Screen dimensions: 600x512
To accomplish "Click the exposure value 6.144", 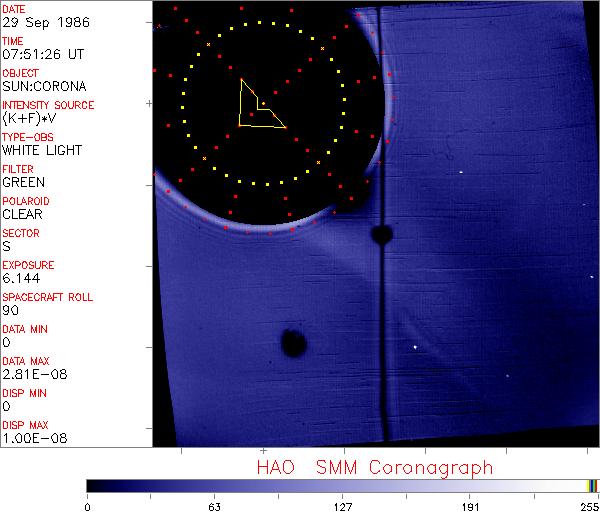I will point(20,278).
